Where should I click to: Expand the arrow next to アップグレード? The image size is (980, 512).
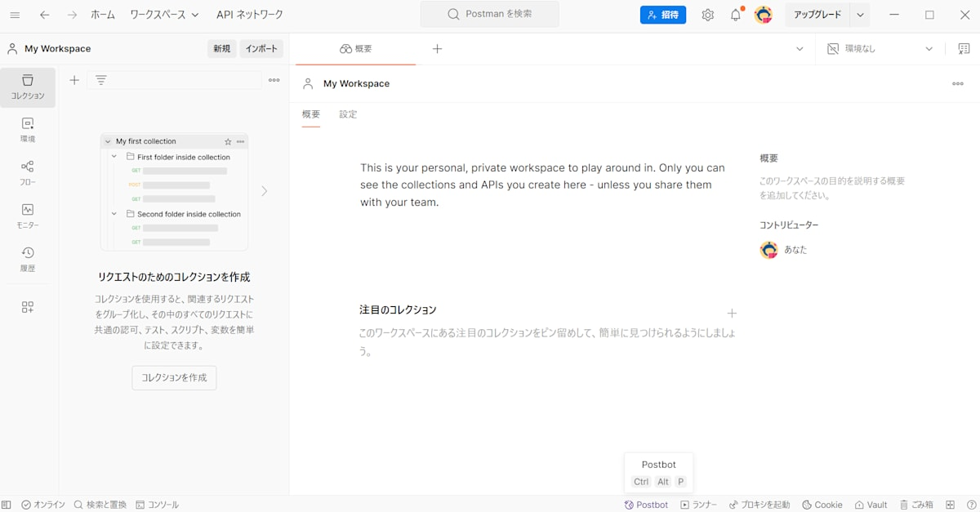point(860,15)
